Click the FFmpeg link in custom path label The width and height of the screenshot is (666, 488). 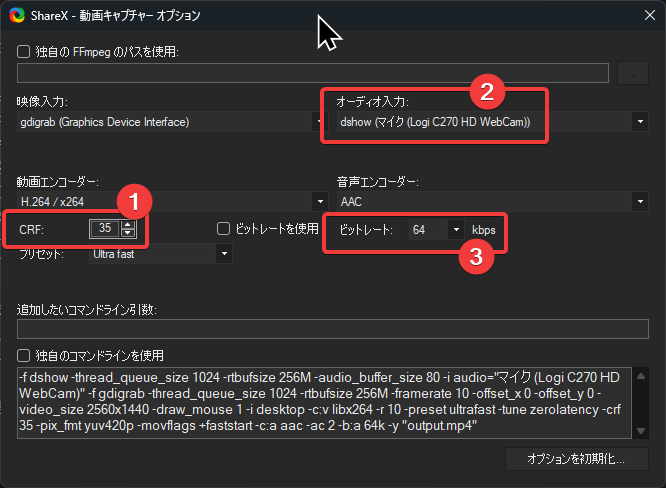click(85, 51)
